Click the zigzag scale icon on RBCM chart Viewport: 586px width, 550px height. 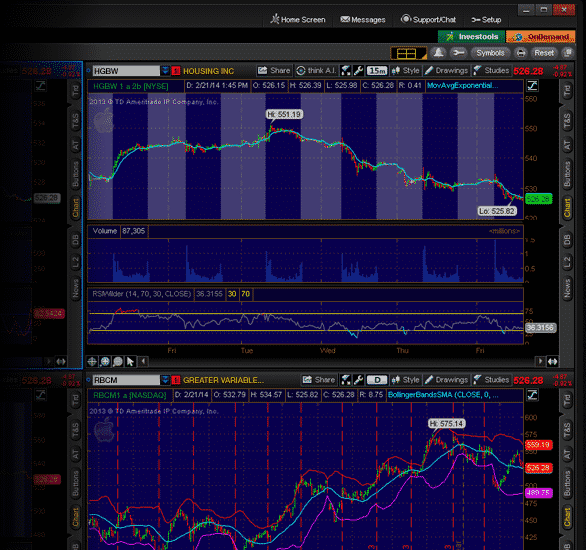point(532,395)
